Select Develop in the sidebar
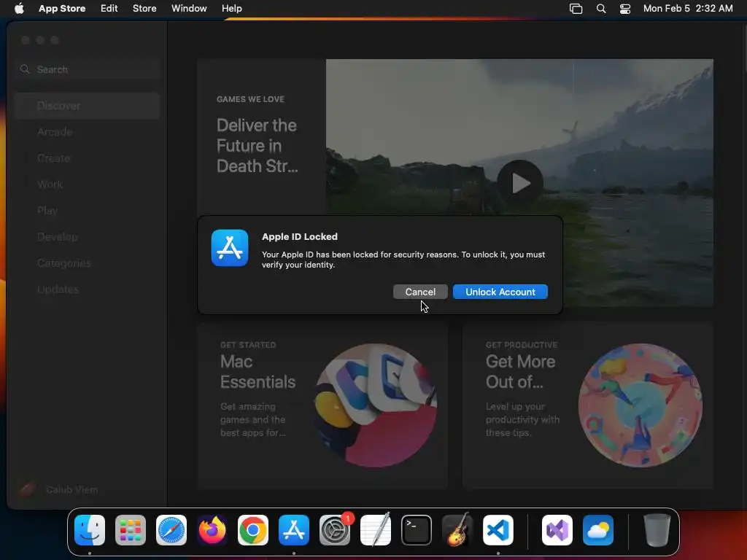 pos(88,237)
